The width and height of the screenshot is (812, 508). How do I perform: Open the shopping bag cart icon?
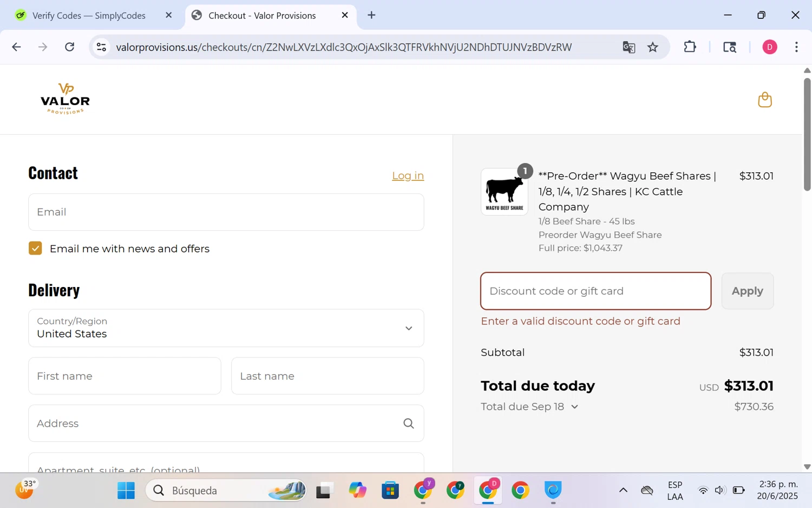click(764, 100)
